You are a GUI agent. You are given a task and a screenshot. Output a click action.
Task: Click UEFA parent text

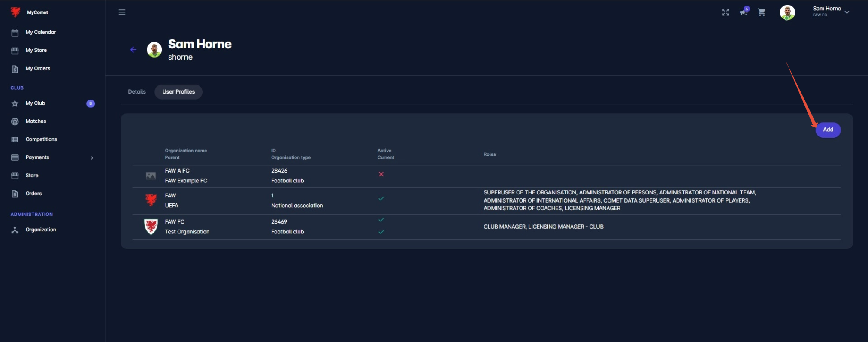[x=172, y=206]
